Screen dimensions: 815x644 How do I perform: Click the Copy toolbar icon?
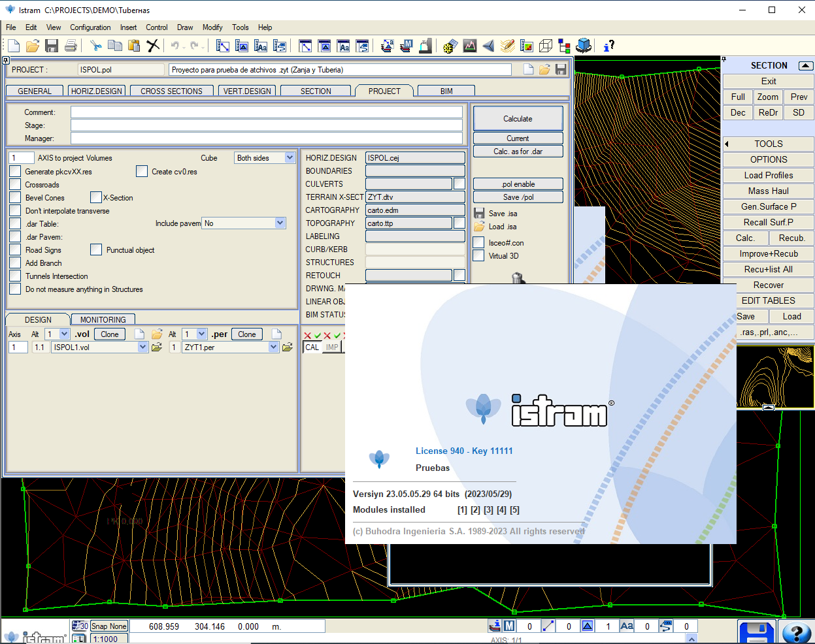tap(115, 45)
